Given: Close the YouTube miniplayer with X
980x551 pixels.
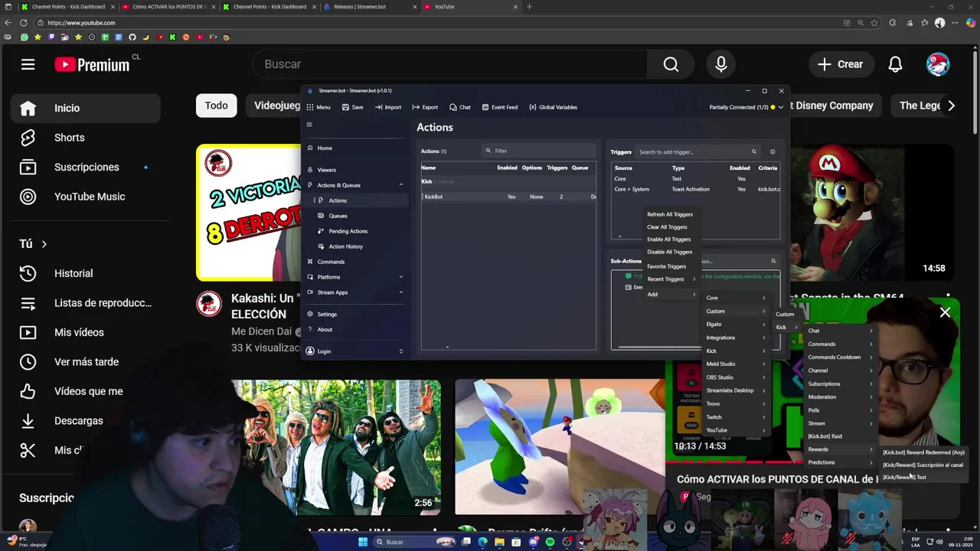Looking at the screenshot, I should [x=946, y=312].
